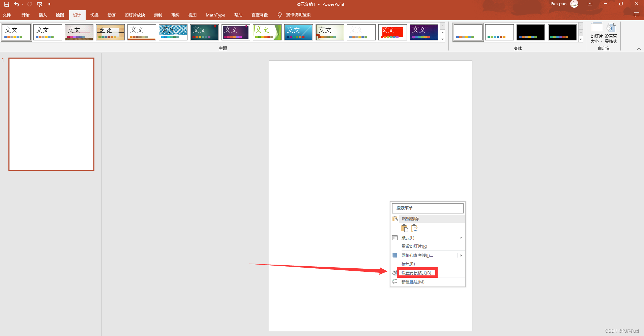Click the Save icon in quick access toolbar
This screenshot has height=336, width=644.
6,4
